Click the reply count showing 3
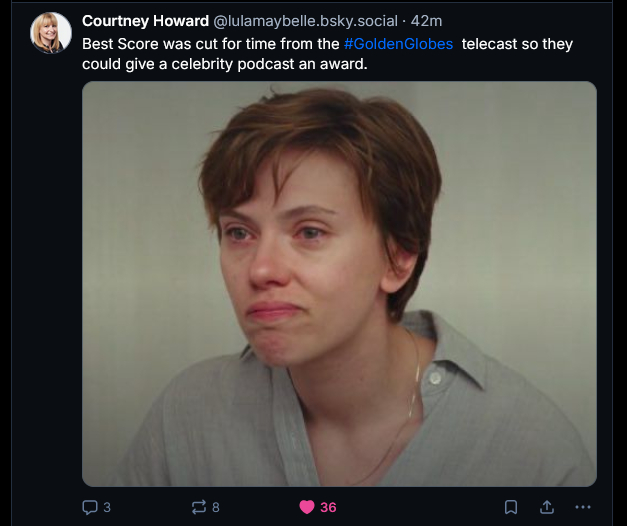627x526 pixels. 107,507
